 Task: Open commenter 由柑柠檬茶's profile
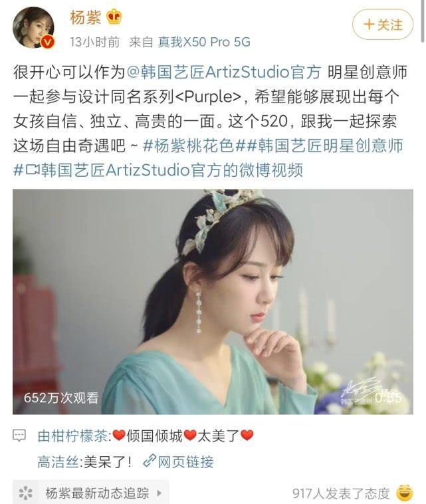(72, 436)
